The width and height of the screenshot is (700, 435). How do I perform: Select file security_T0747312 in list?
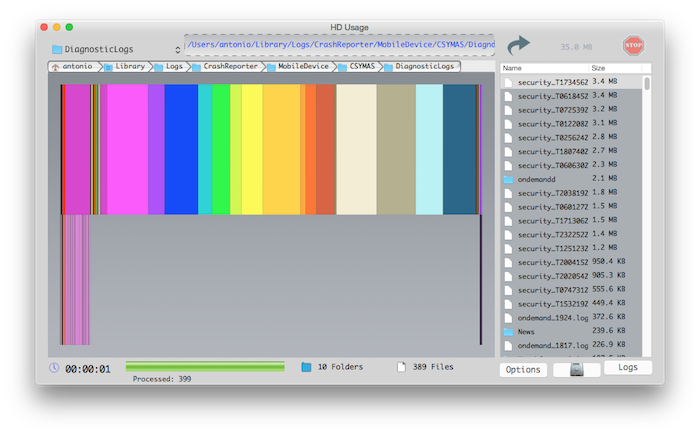pos(571,290)
